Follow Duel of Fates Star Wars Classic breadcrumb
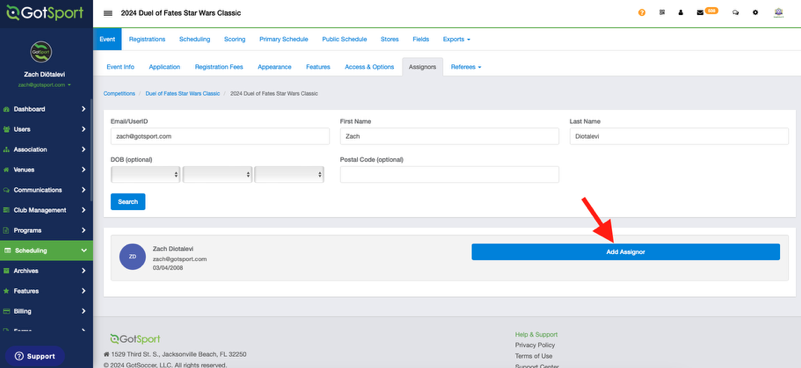The image size is (801, 368). (182, 94)
